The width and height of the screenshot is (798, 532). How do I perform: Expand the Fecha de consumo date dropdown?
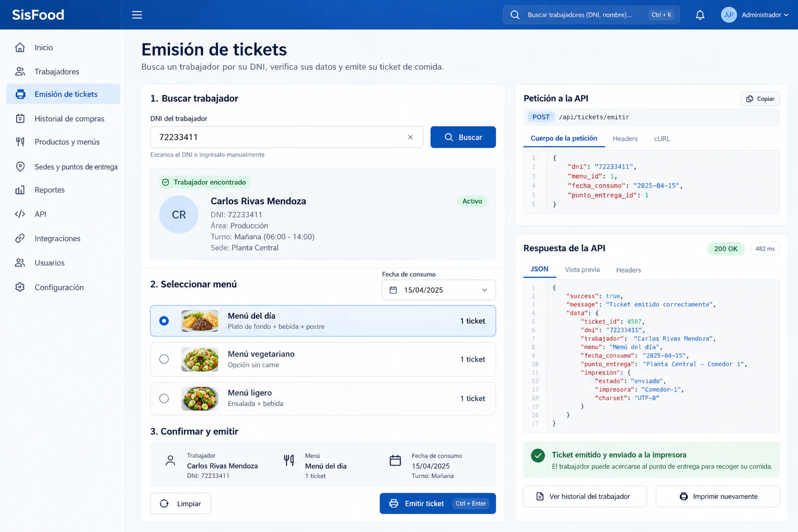click(x=438, y=290)
